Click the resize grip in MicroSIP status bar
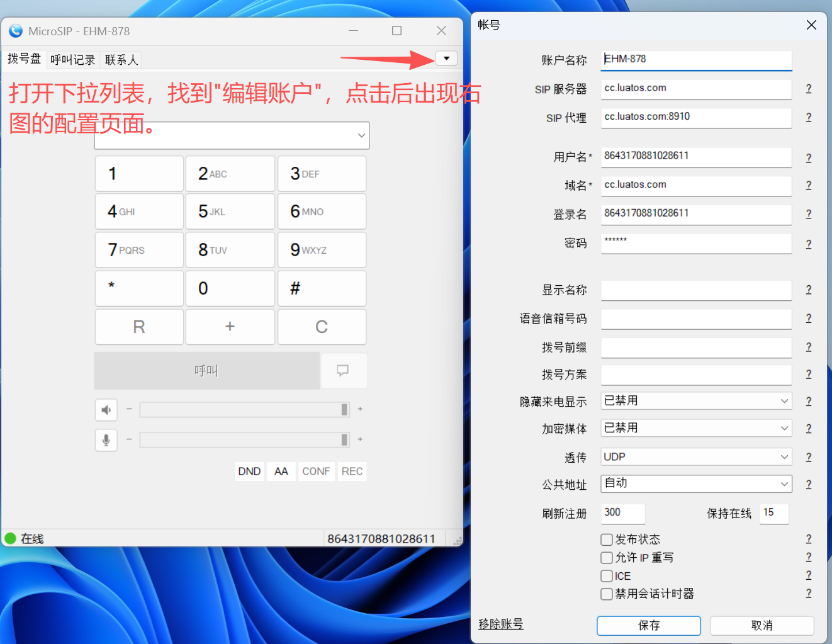Image resolution: width=832 pixels, height=644 pixels. (x=458, y=540)
